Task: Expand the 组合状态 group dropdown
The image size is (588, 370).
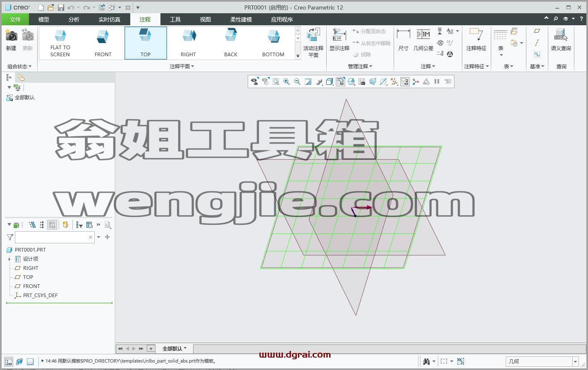Action: 19,66
